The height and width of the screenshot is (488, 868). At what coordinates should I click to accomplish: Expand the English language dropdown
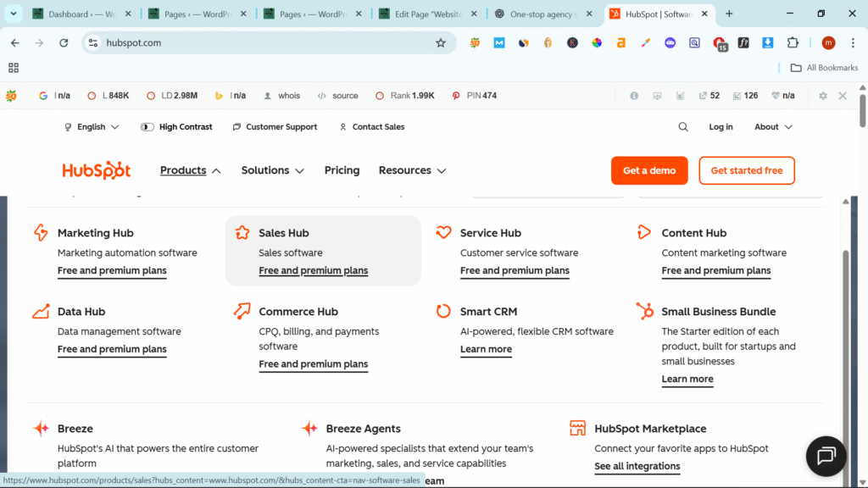92,127
